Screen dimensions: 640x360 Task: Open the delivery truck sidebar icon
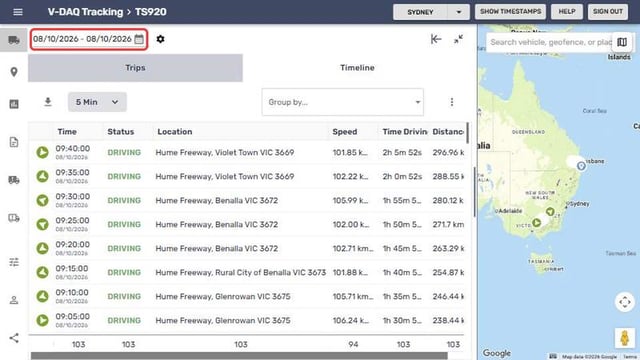(14, 180)
